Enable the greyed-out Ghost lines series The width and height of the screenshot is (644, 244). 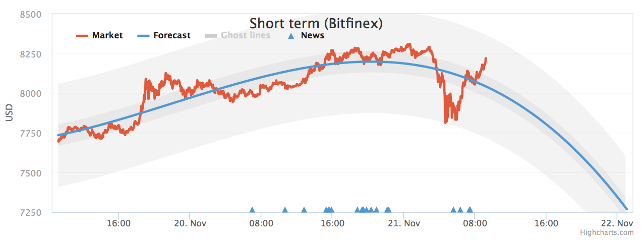pos(245,35)
